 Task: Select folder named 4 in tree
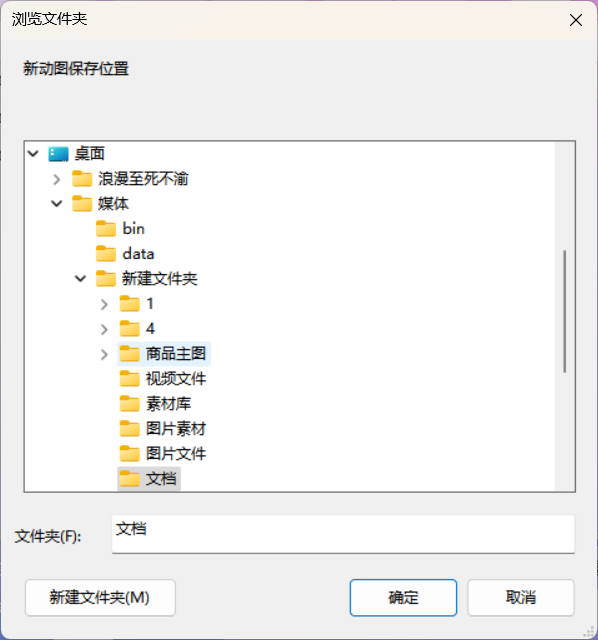(x=138, y=329)
